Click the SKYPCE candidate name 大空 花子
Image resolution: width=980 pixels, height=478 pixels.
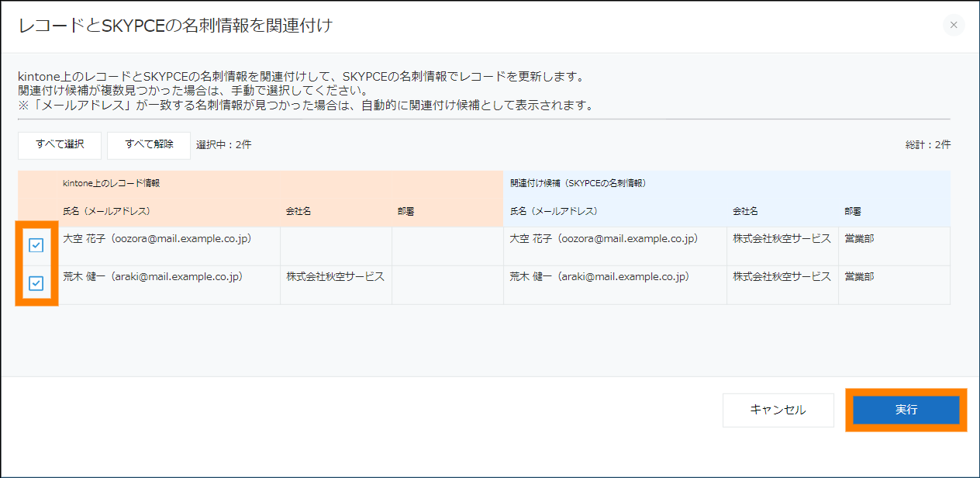coord(604,239)
